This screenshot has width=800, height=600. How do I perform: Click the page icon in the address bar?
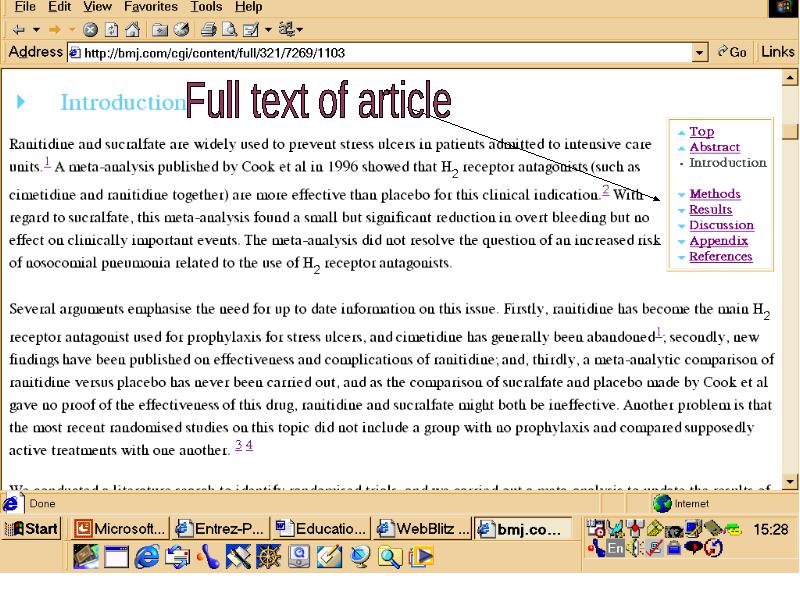pyautogui.click(x=75, y=53)
